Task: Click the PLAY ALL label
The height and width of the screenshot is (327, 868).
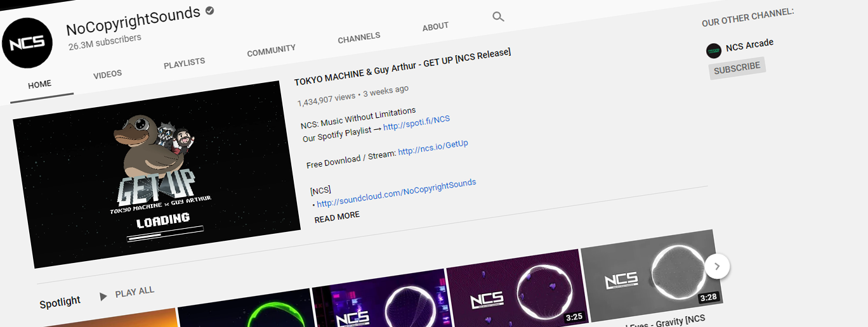Action: point(135,292)
